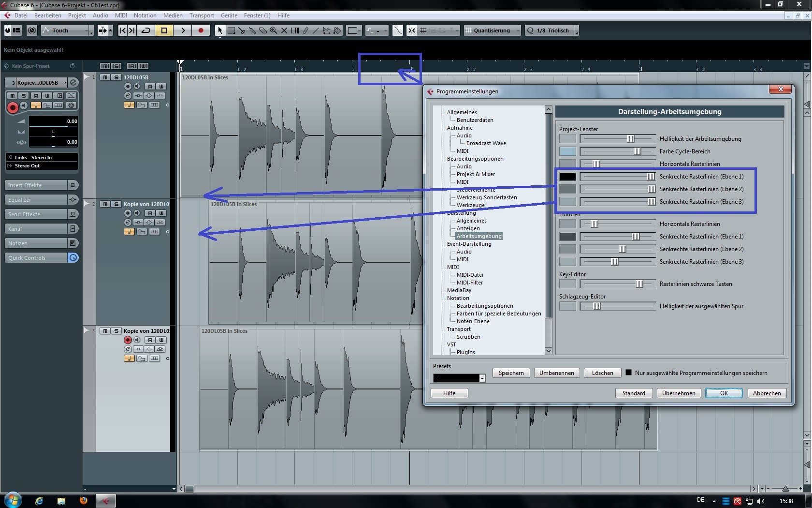Select the Range Selection tool
The height and width of the screenshot is (508, 812).
231,30
